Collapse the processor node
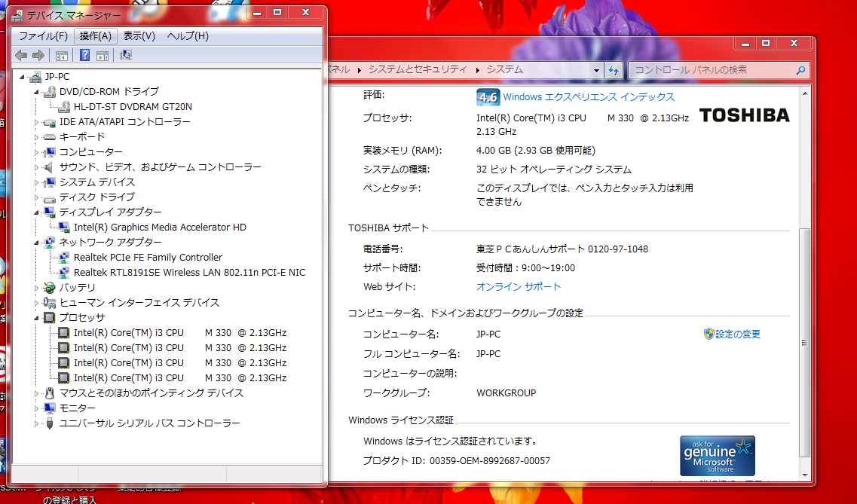 [x=37, y=318]
